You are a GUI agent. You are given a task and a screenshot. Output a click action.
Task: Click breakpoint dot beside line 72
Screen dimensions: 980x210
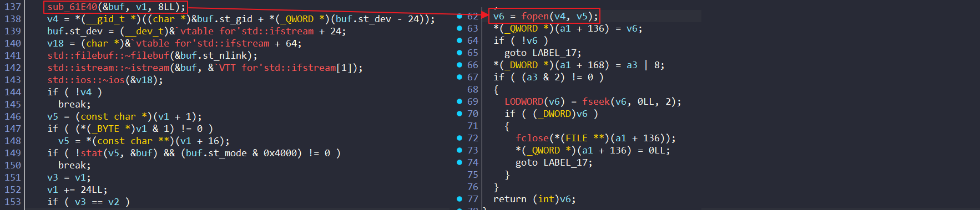pyautogui.click(x=459, y=138)
